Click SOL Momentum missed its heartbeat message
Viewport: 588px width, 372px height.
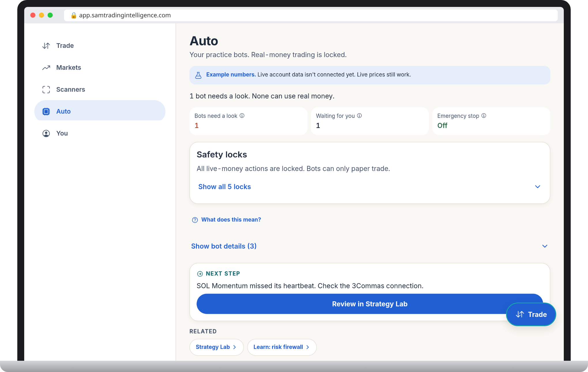[310, 286]
